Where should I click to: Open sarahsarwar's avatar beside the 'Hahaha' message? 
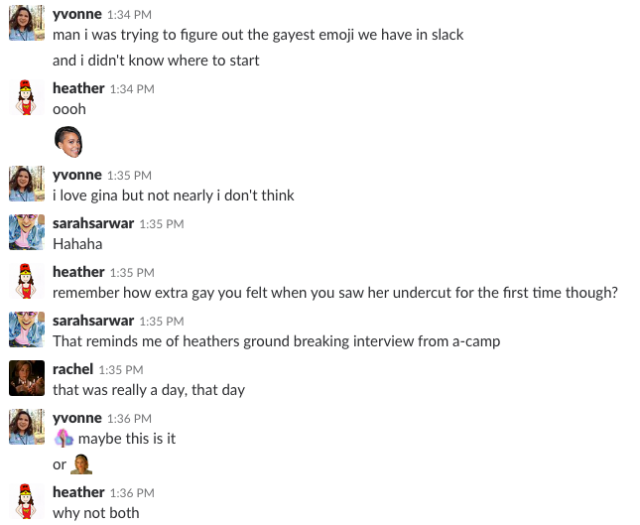[27, 232]
